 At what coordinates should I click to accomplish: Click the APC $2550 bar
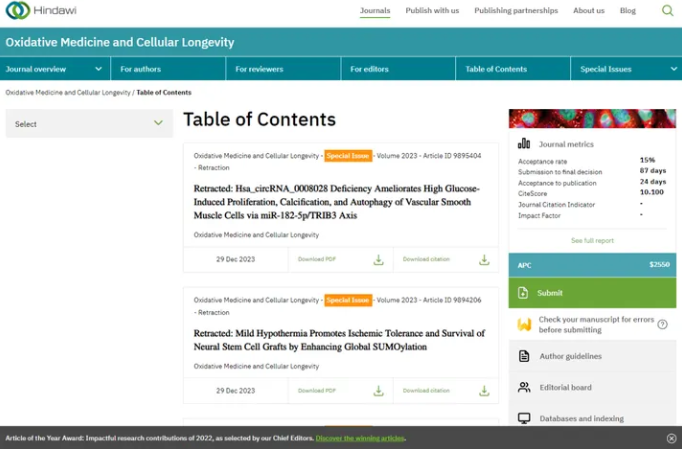[592, 265]
